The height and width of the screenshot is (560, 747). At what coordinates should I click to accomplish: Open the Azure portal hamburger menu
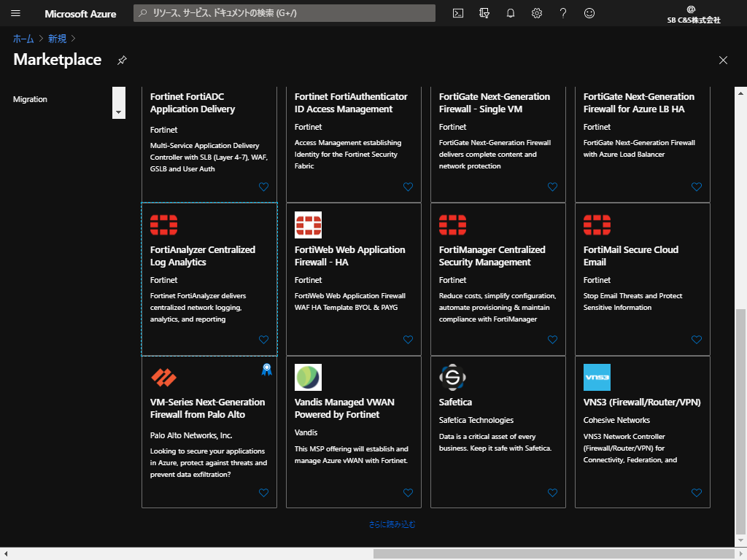pos(16,13)
